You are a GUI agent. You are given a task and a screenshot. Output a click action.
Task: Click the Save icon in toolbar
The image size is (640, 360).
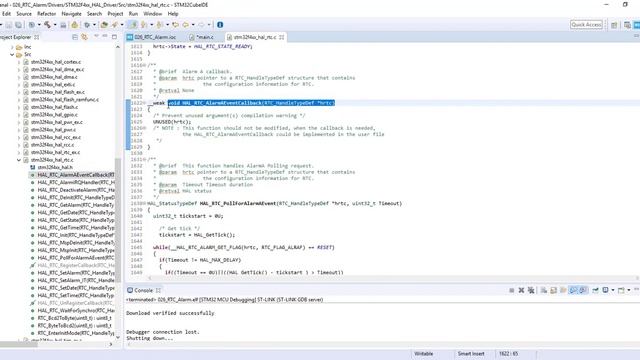8,25
